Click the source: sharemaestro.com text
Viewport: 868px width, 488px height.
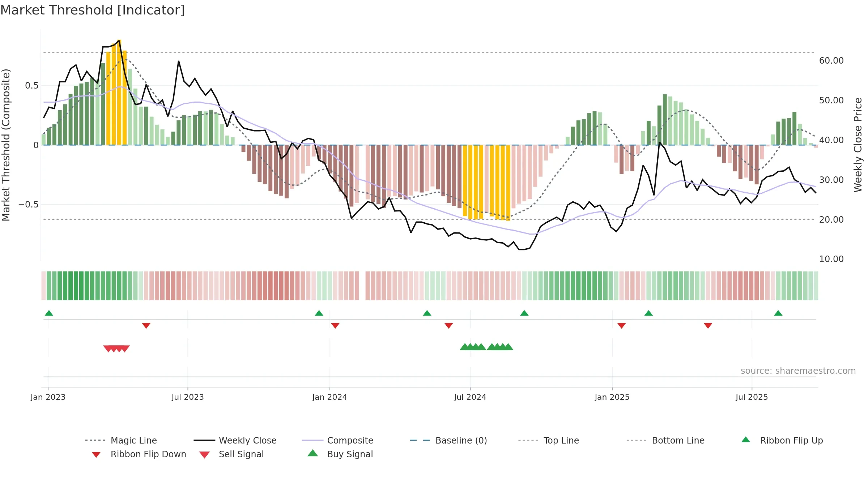798,371
